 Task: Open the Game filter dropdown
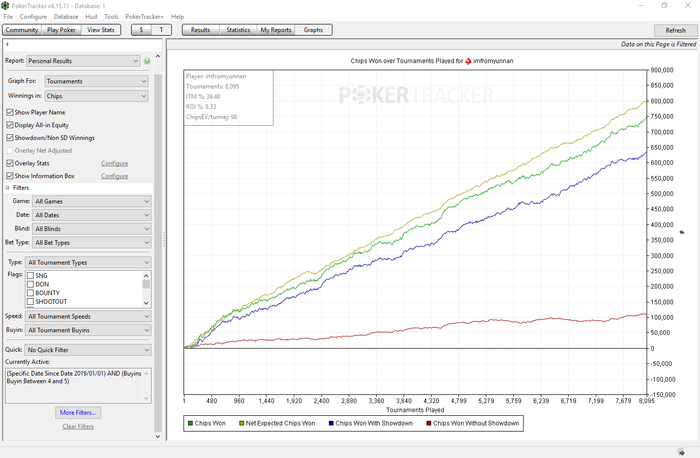tap(92, 201)
